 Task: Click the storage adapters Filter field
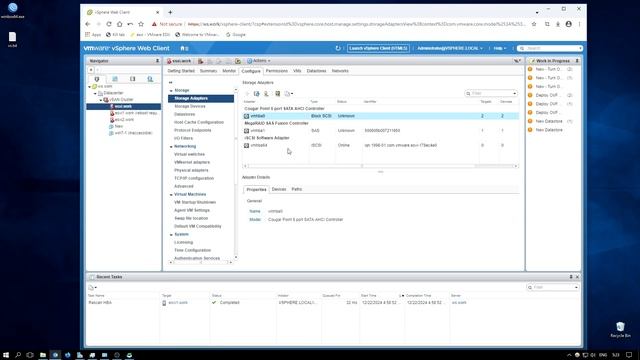(x=491, y=93)
